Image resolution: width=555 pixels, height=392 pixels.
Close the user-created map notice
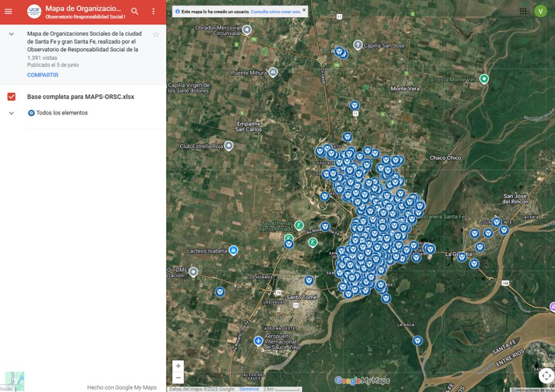click(304, 10)
